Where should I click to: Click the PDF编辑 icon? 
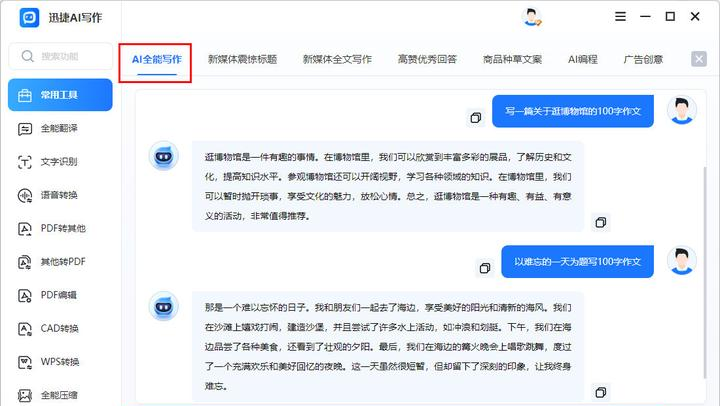click(25, 295)
